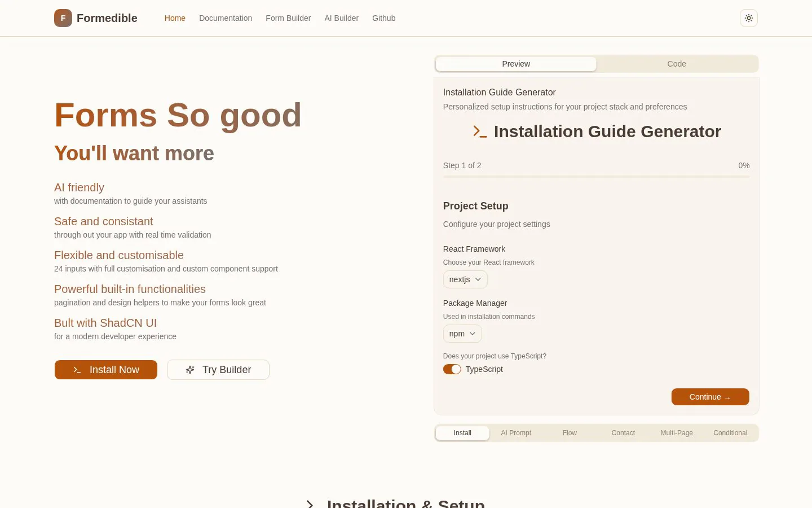Click the 'Flexible and customisable' heading
Viewport: 812px width, 508px height.
(119, 255)
